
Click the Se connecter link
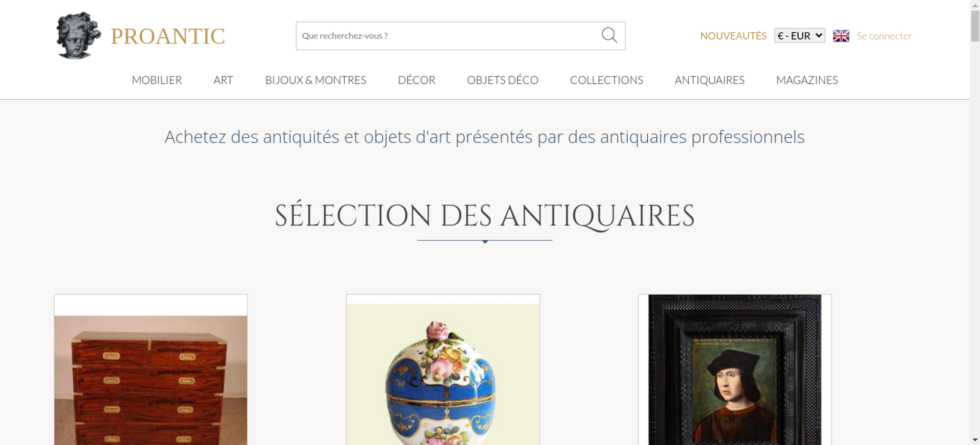[884, 36]
